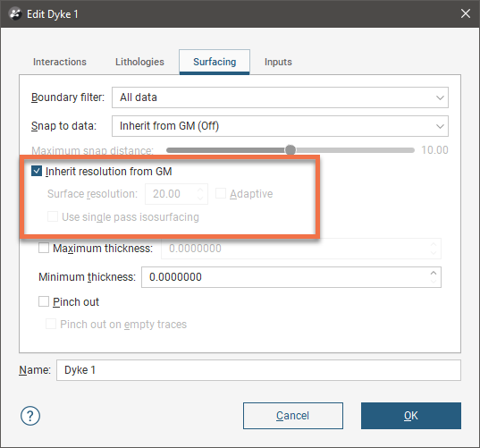
Task: Uncheck Inherit resolution from GM
Action: 37,171
